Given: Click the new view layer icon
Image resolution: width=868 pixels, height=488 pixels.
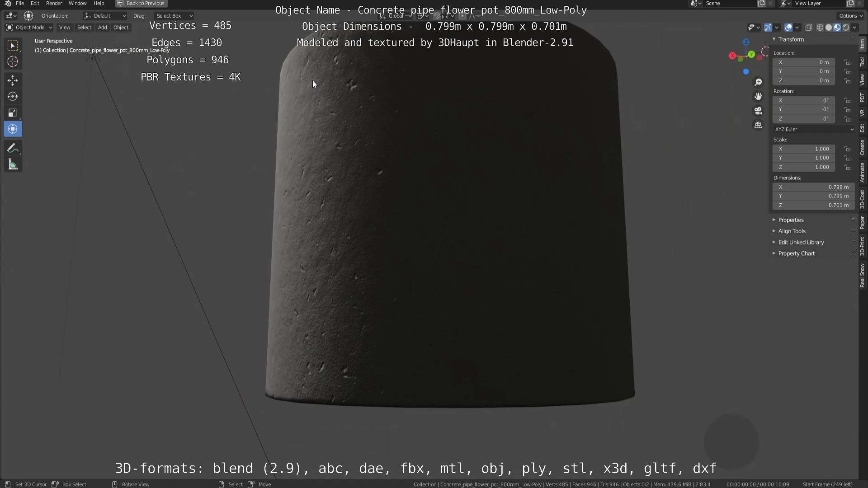Looking at the screenshot, I should [850, 3].
